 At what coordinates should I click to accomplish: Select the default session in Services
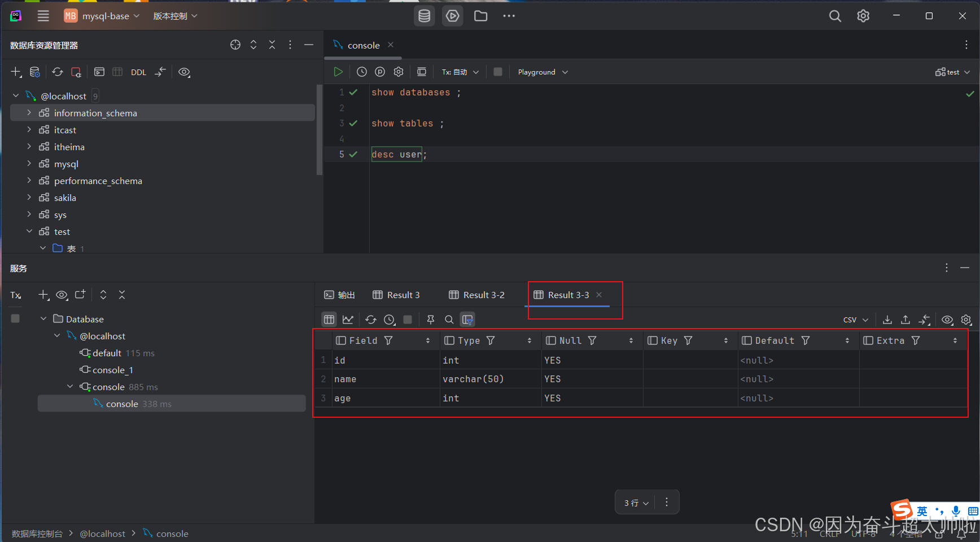click(x=107, y=353)
